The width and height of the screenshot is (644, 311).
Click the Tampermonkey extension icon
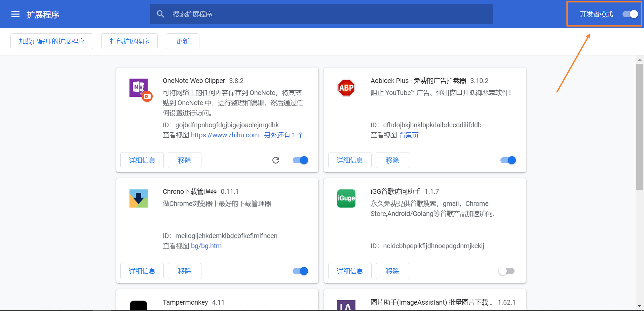[x=139, y=306]
